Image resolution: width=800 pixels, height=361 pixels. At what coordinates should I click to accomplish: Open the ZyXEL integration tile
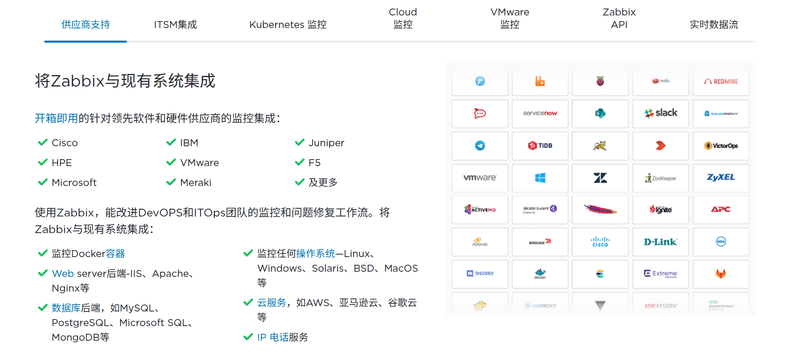point(720,178)
